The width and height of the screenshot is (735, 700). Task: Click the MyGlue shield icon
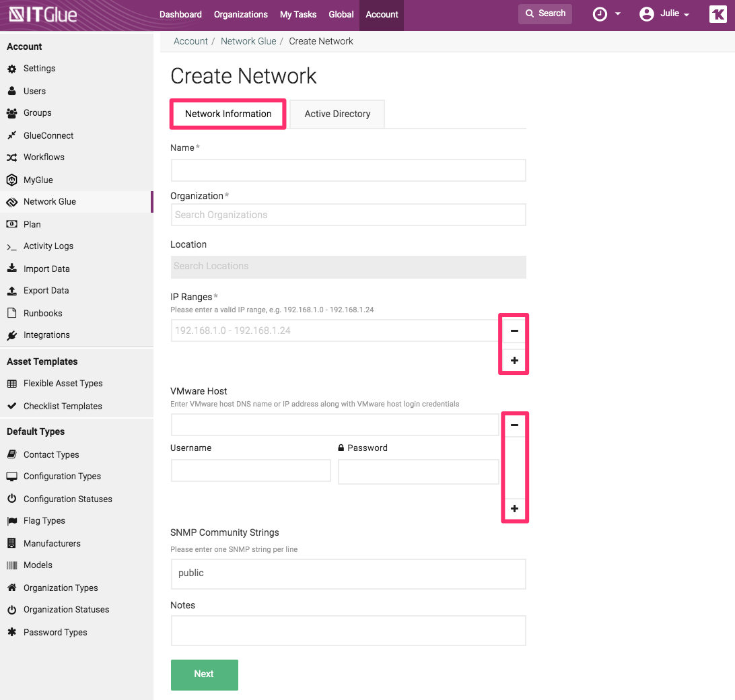(x=11, y=180)
